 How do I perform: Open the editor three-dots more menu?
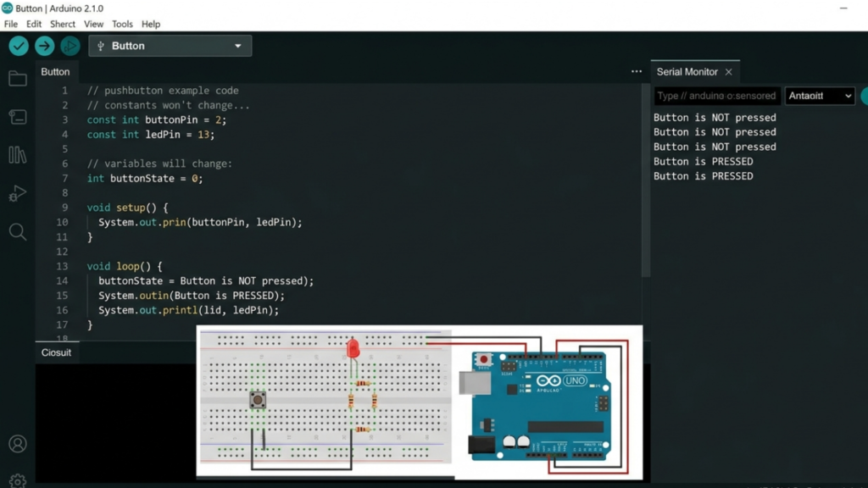click(637, 72)
